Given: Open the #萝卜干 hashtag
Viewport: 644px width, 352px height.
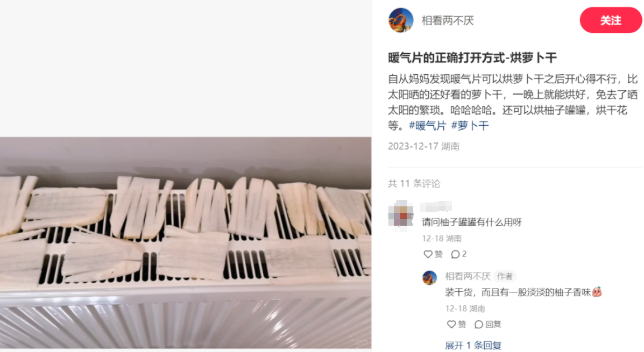Looking at the screenshot, I should [470, 126].
